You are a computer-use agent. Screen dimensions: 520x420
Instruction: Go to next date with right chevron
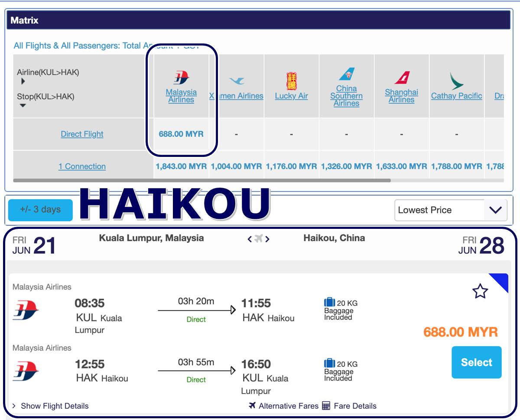point(267,239)
